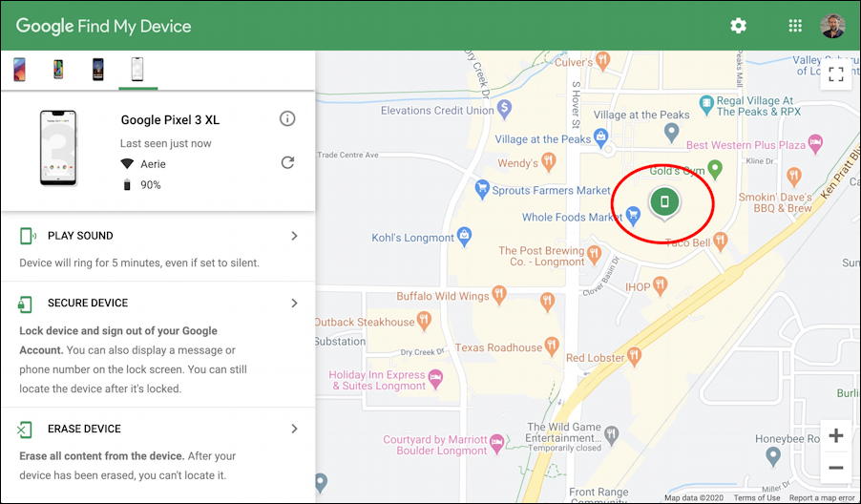861x504 pixels.
Task: Click the Pixel 3 XL phone image
Action: click(58, 148)
